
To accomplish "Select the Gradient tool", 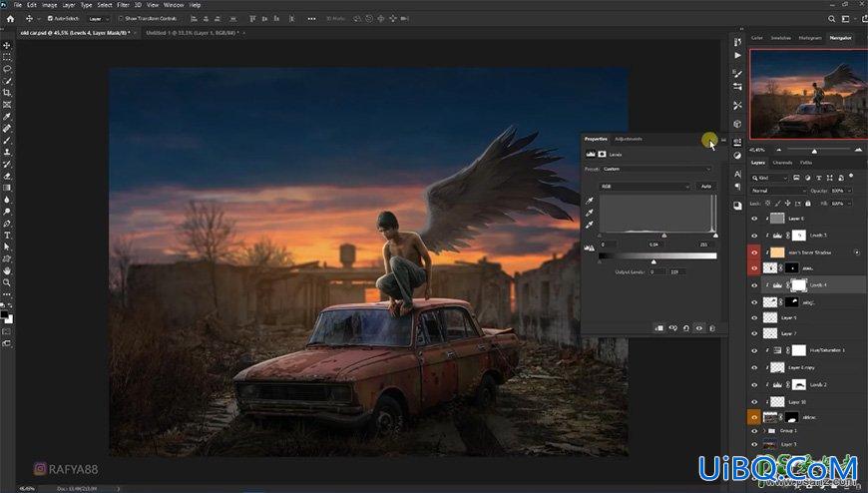I will [7, 188].
